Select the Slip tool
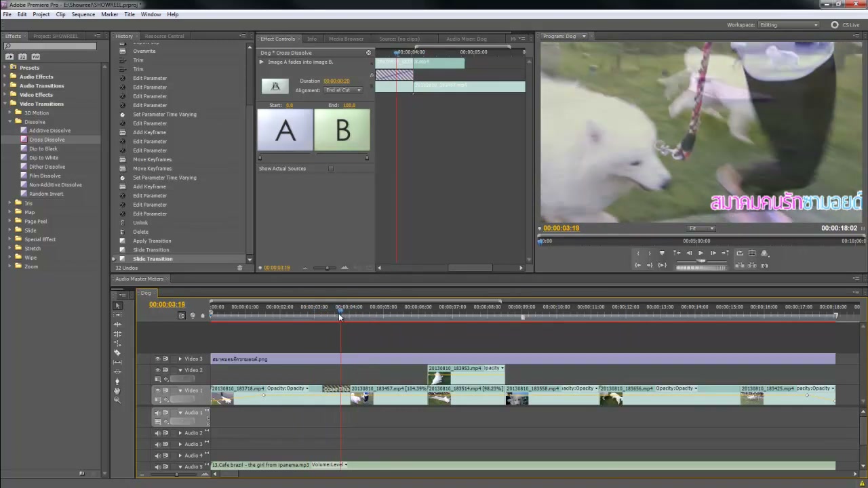The image size is (868, 488). [x=117, y=363]
